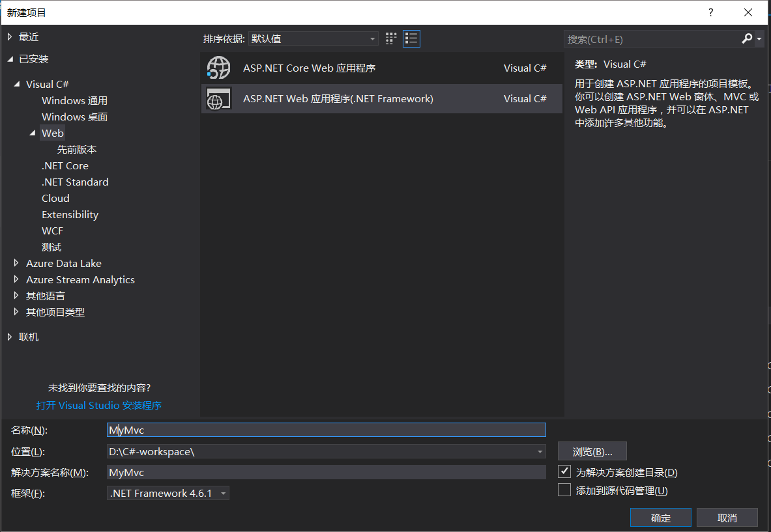Image resolution: width=771 pixels, height=532 pixels.
Task: Switch to medium icons list view
Action: (411, 39)
